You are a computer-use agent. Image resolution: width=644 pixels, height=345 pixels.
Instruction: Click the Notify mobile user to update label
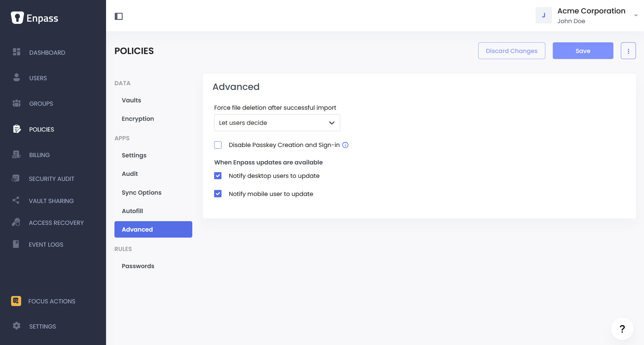coord(271,194)
